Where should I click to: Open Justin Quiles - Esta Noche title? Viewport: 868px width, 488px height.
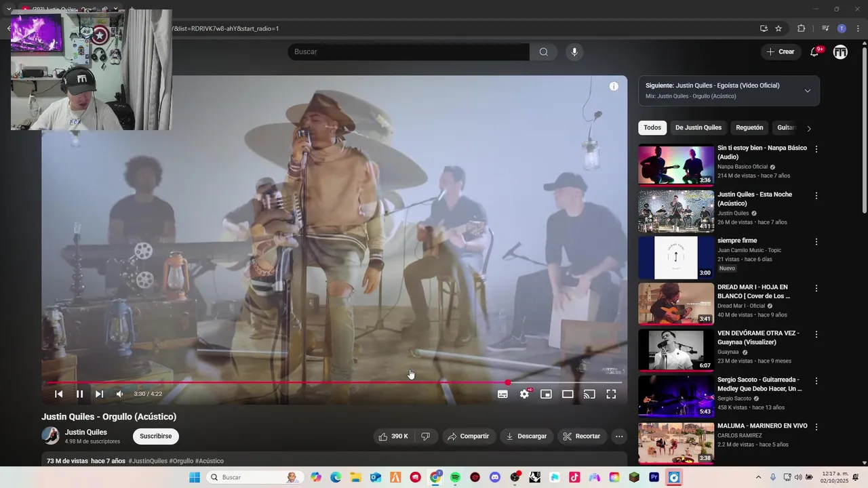(x=755, y=199)
